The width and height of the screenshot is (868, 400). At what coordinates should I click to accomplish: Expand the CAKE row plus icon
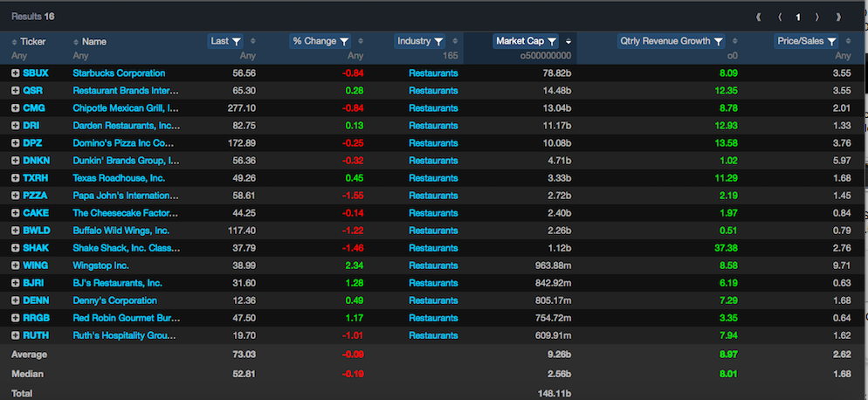(16, 213)
